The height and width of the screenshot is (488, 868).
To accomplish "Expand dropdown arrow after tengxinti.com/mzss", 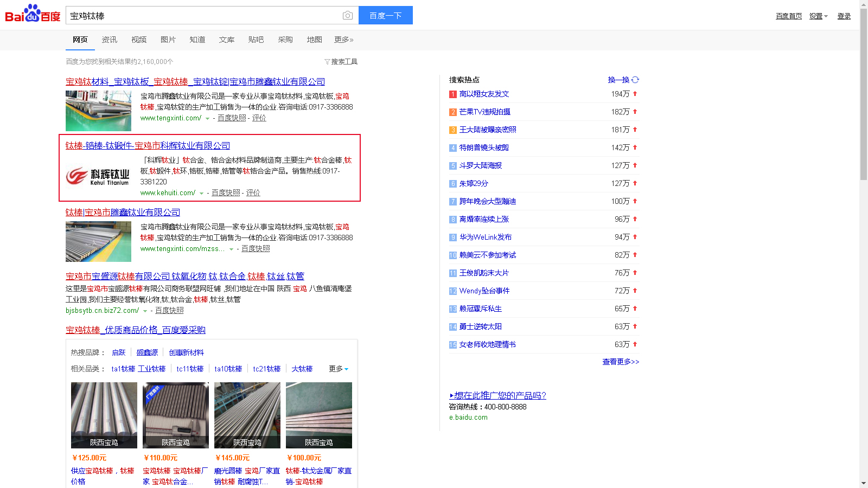I will (x=231, y=249).
